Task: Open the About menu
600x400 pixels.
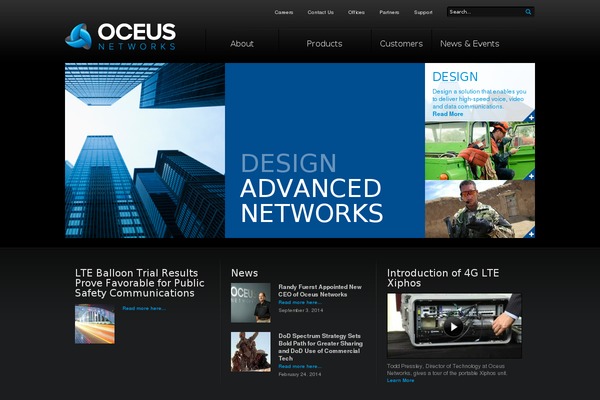Action: (242, 44)
